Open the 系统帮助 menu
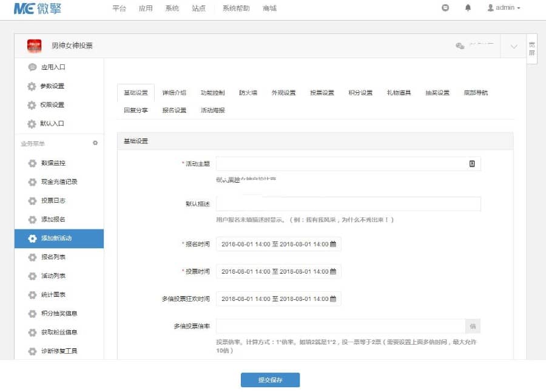The height and width of the screenshot is (392, 546). [236, 8]
